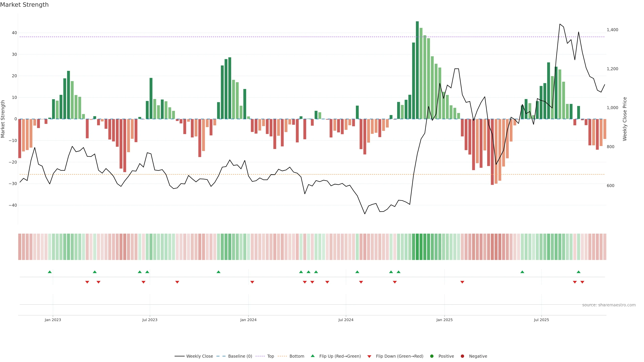The height and width of the screenshot is (362, 644).
Task: Click the darkest green heatmap strip cell
Action: [417, 247]
